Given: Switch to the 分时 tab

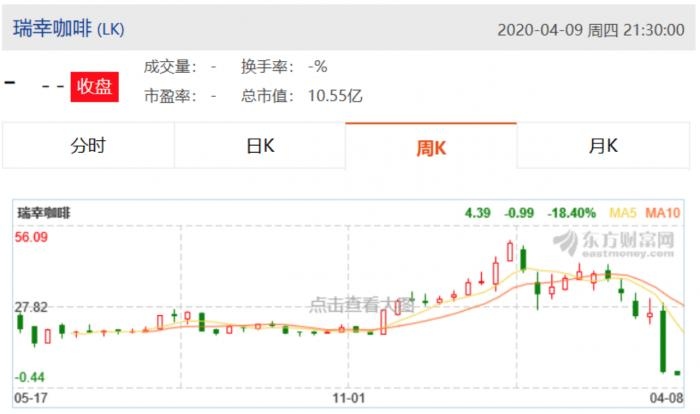Looking at the screenshot, I should click(88, 146).
